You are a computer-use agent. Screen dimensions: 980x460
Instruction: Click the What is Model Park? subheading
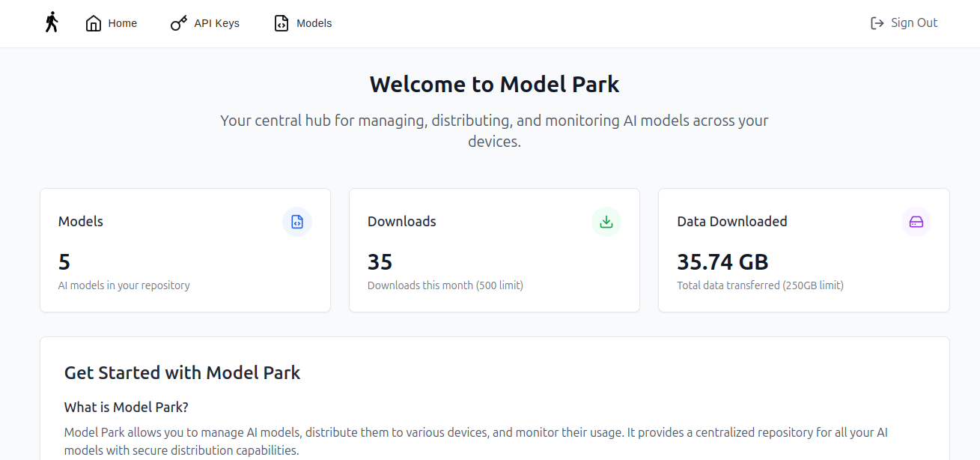pyautogui.click(x=126, y=407)
